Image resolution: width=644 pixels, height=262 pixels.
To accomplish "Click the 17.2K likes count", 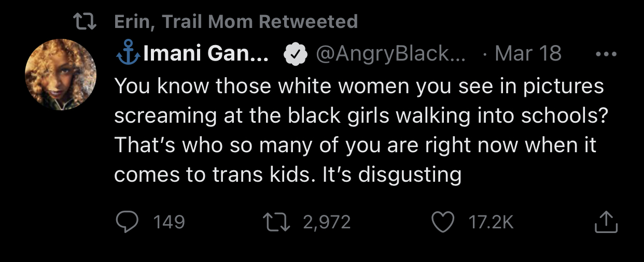I will pos(491,222).
